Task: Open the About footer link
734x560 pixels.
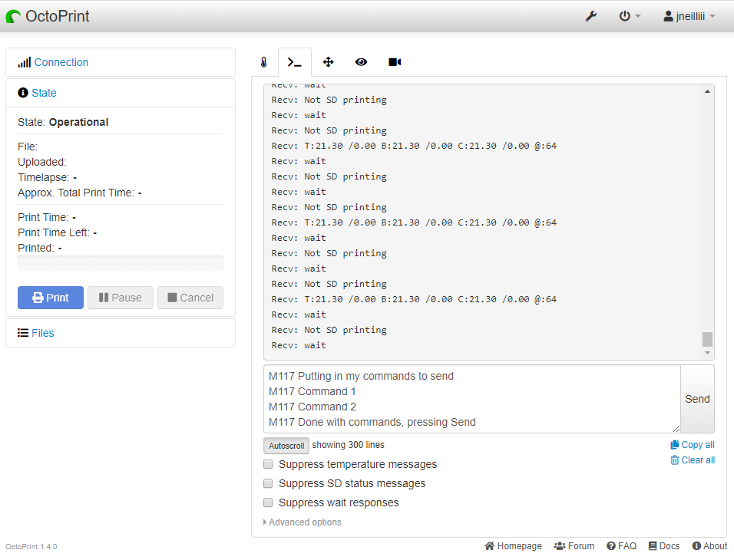Action: (709, 546)
